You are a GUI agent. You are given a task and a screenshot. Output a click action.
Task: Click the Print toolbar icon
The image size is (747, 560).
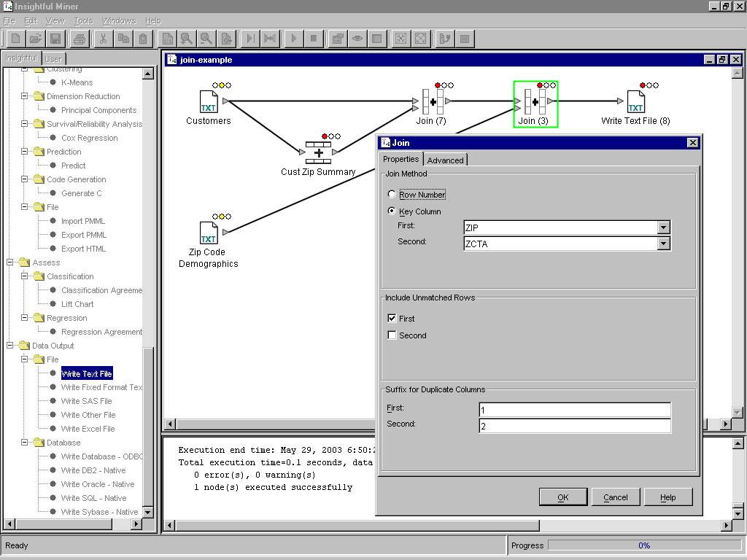click(80, 39)
